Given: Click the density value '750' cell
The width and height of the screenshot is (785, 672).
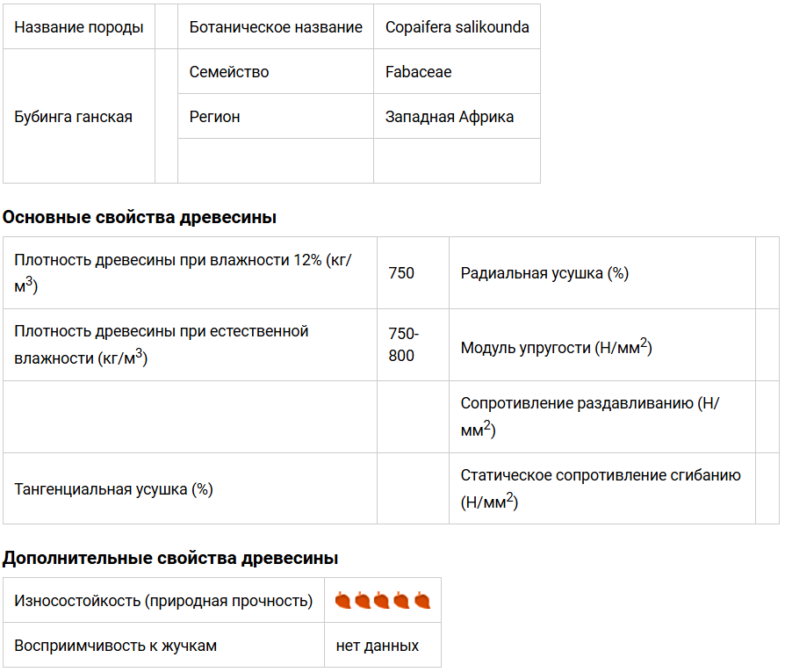Looking at the screenshot, I should tap(401, 273).
